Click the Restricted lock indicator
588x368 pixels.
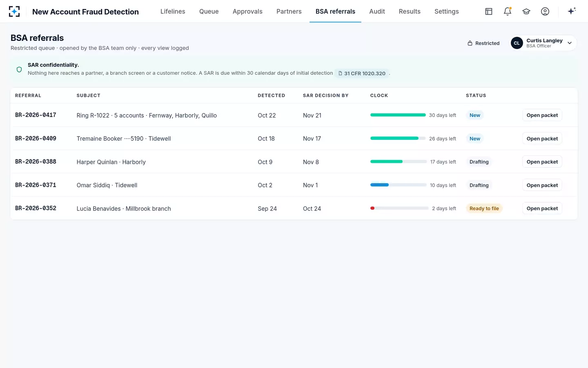(x=483, y=43)
